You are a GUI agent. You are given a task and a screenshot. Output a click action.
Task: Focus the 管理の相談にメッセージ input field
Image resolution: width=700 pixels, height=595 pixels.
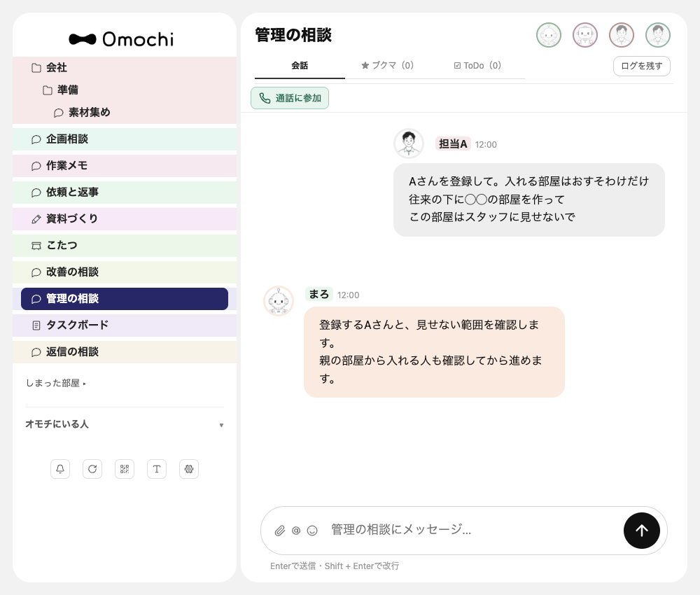[473, 530]
